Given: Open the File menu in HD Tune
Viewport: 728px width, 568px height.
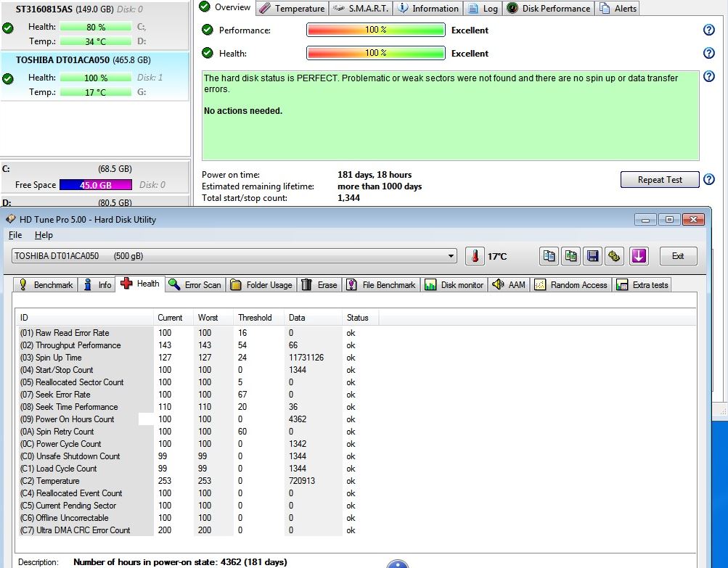Looking at the screenshot, I should [x=15, y=235].
